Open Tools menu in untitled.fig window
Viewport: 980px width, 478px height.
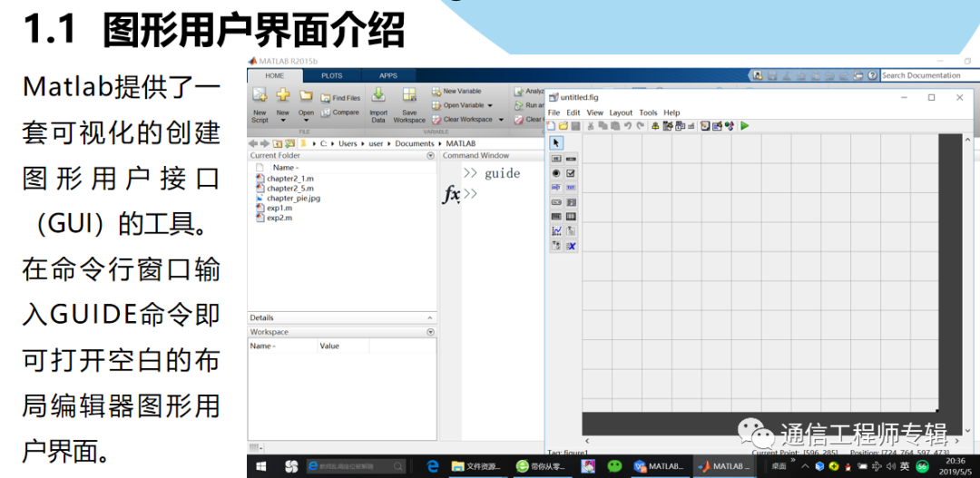(648, 112)
